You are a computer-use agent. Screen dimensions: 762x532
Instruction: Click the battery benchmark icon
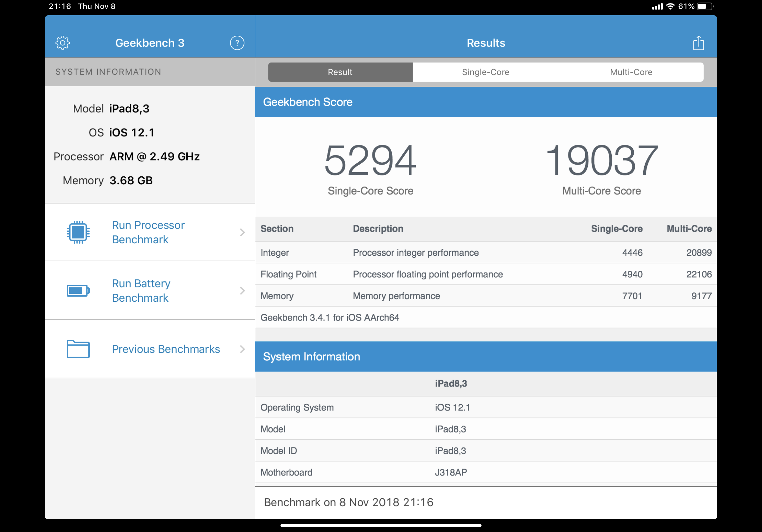pos(78,291)
